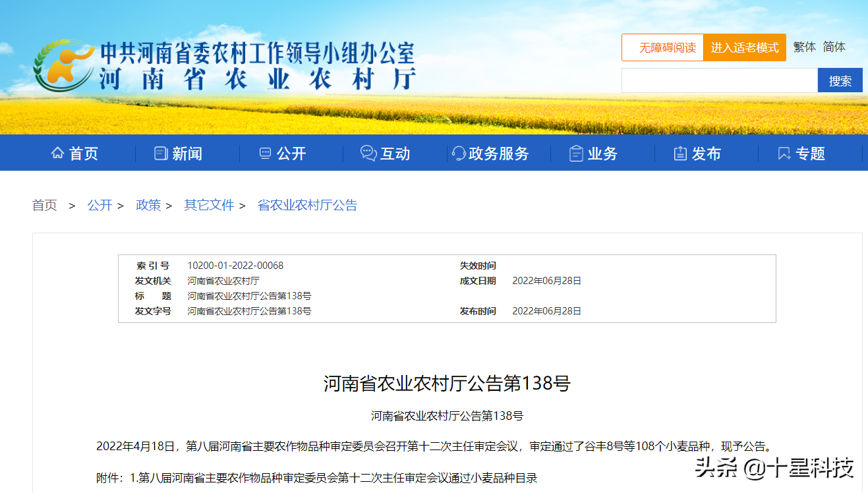868x493 pixels.
Task: Select the publish icon next to 发布
Action: tap(680, 153)
